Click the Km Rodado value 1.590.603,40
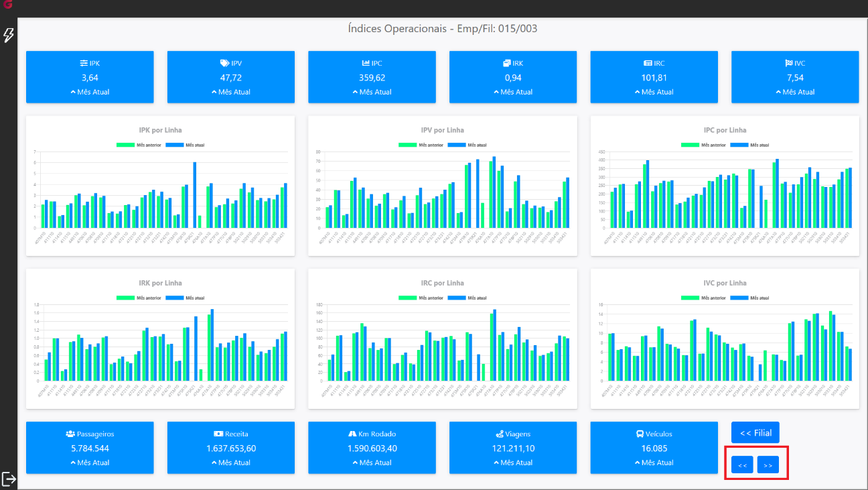Image resolution: width=868 pixels, height=490 pixels. pyautogui.click(x=372, y=448)
